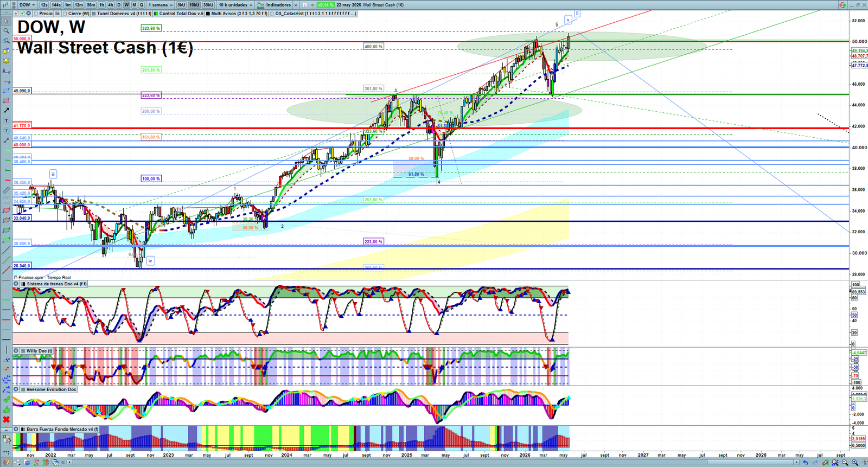The height and width of the screenshot is (467, 868).
Task: Add an alert with the bell-with-line tool
Action: coord(7,50)
